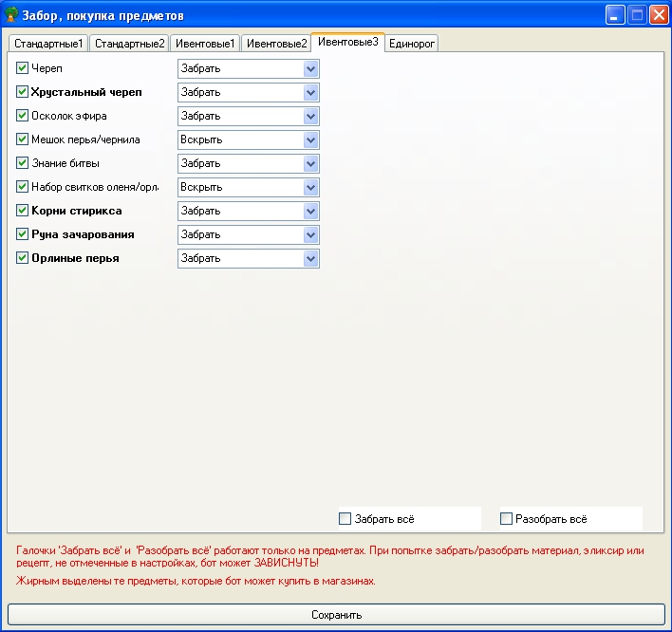
Task: Click the app tree icon in title bar
Action: click(12, 16)
